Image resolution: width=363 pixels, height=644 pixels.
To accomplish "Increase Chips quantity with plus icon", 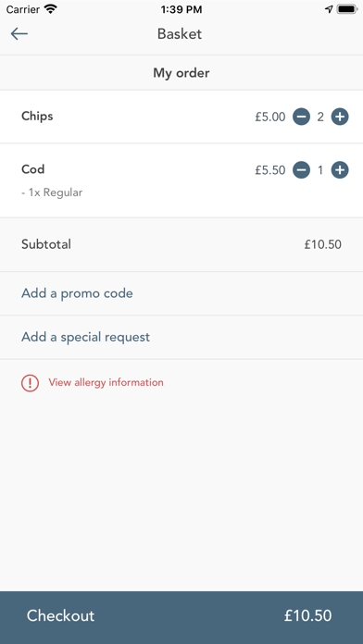I will (x=340, y=118).
